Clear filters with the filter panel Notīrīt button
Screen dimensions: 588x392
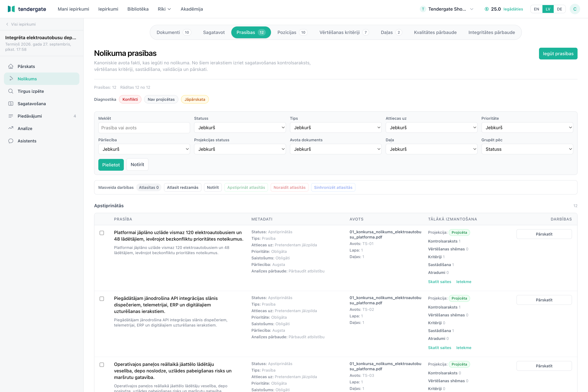click(137, 164)
